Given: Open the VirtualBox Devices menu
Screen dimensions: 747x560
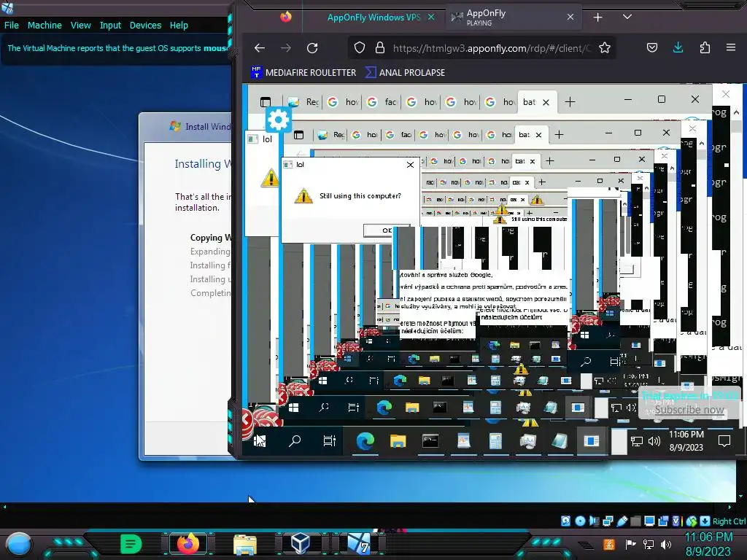Looking at the screenshot, I should 145,26.
